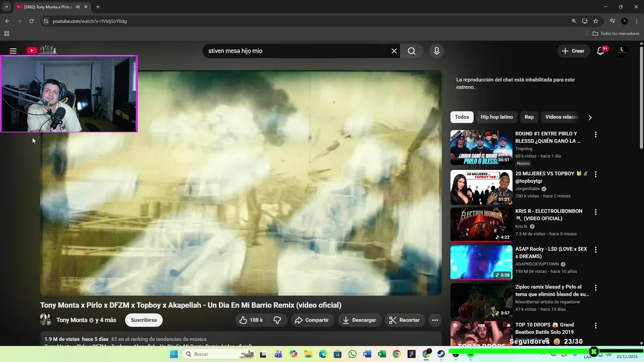Screen dimensions: 644x362
Task: Go to YouTube home via logo
Action: tap(42, 50)
